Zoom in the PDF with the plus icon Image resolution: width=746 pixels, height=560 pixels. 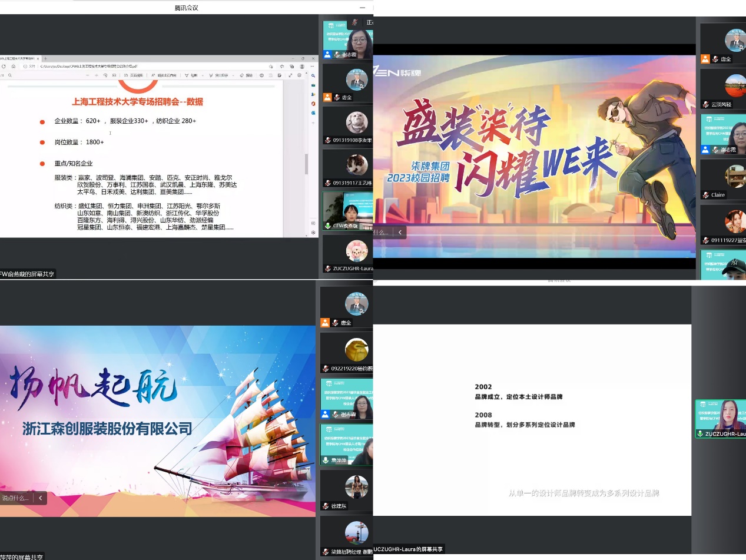click(96, 75)
